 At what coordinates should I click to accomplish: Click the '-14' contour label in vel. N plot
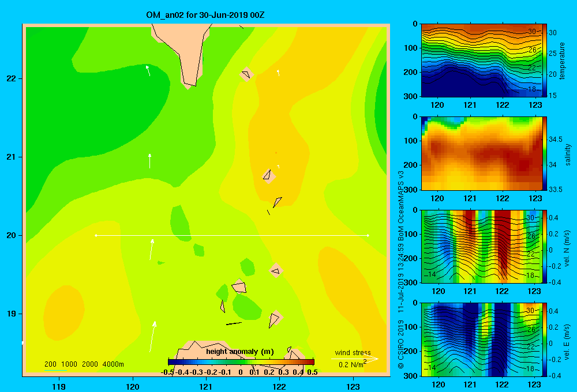(x=430, y=274)
